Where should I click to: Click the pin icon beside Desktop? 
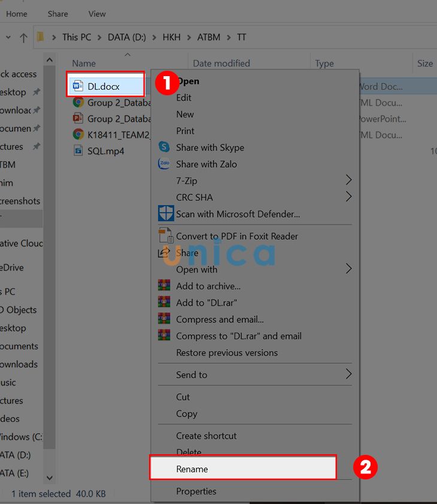point(37,92)
